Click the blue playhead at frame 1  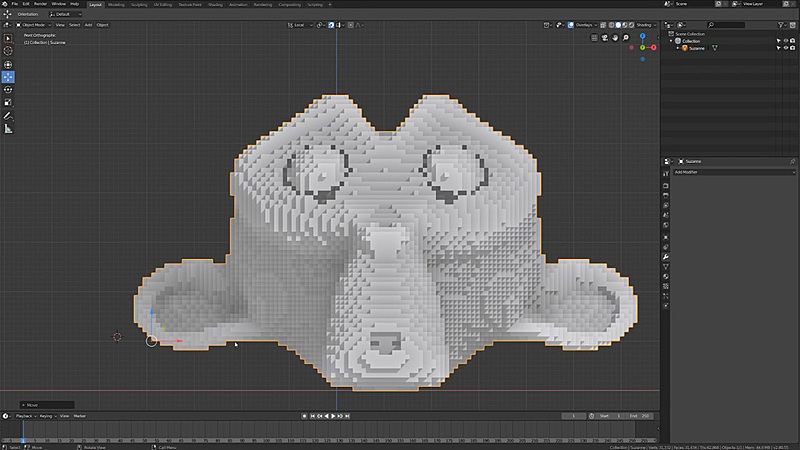tap(23, 440)
